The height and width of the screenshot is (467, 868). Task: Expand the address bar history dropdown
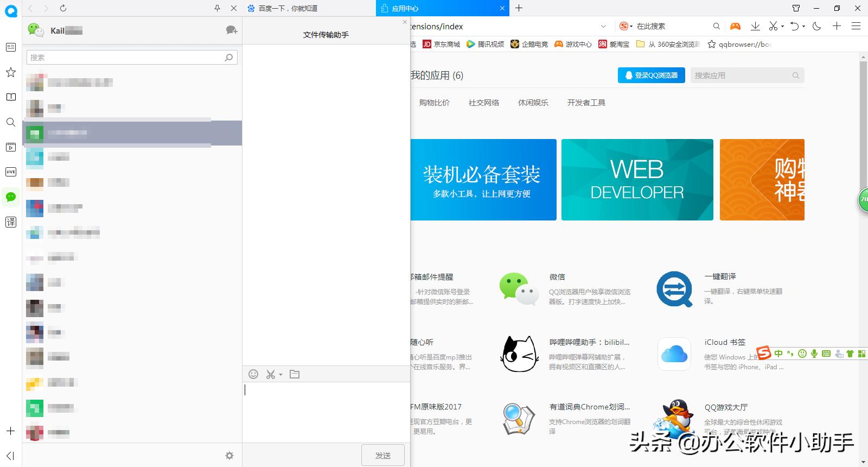[x=604, y=26]
